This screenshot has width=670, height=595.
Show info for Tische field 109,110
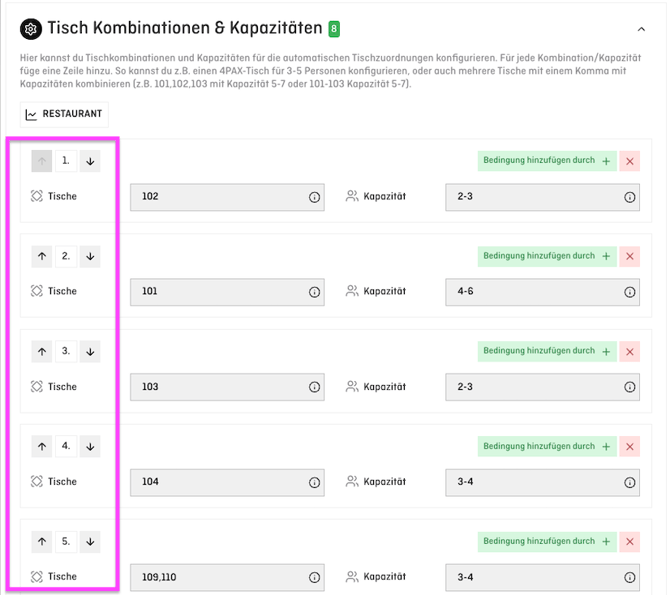(x=314, y=577)
